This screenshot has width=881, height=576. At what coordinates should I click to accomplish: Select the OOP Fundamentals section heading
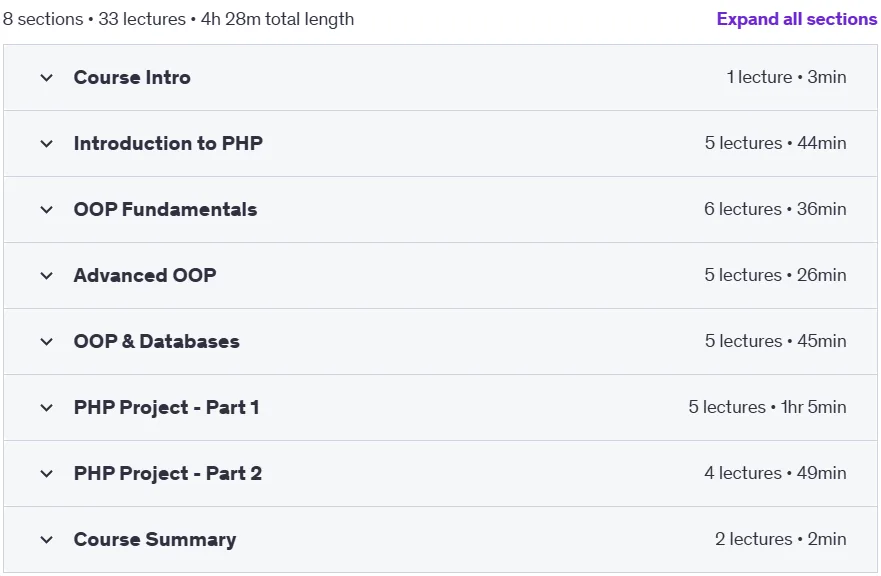coord(165,210)
